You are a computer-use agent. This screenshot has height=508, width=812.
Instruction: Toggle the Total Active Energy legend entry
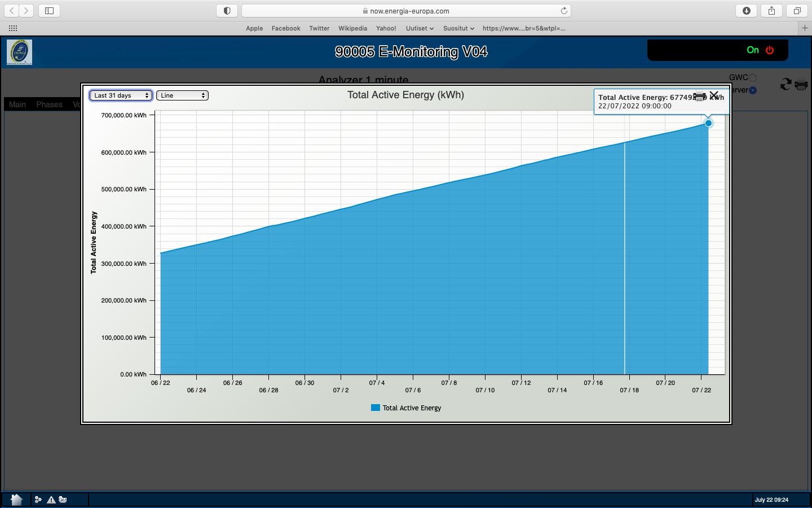tap(406, 408)
